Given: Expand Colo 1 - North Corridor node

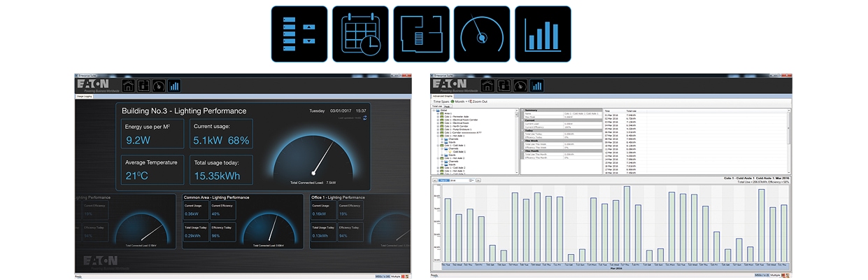Looking at the screenshot, I should click(x=438, y=126).
